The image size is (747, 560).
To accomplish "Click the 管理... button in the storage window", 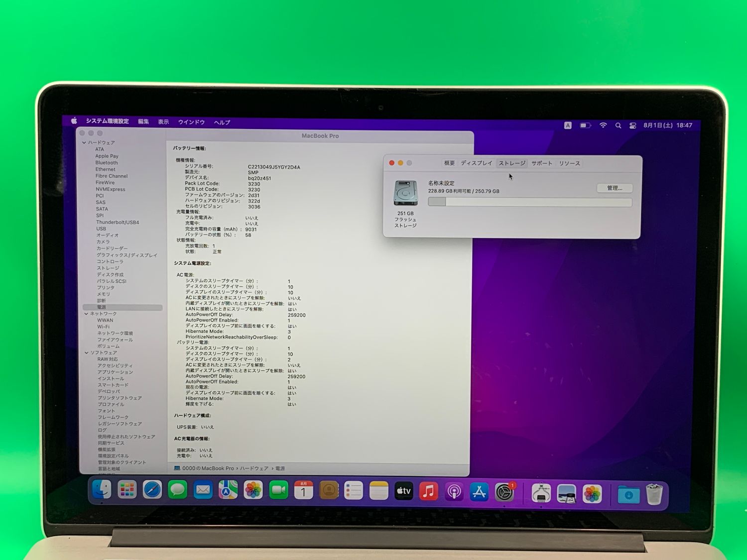I will click(615, 188).
